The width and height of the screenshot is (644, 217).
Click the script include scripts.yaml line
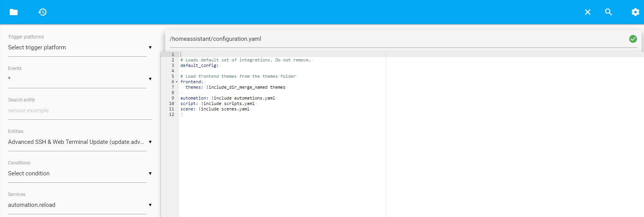(x=217, y=104)
